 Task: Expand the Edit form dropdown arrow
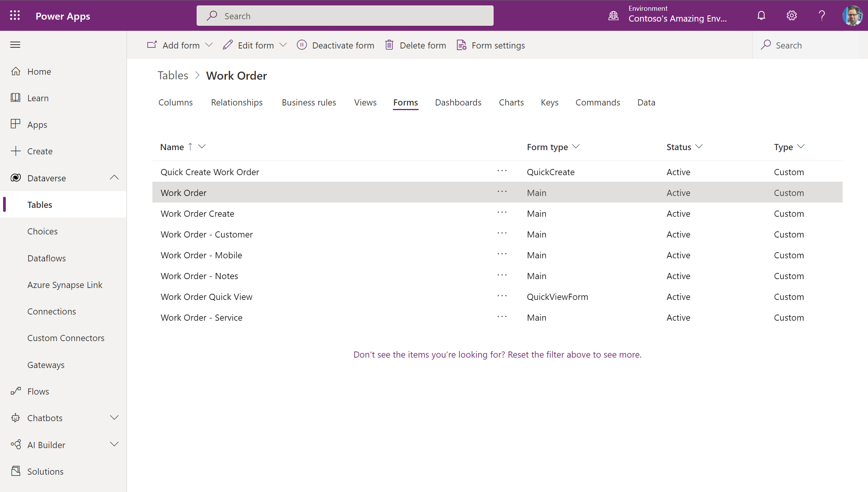pos(283,45)
